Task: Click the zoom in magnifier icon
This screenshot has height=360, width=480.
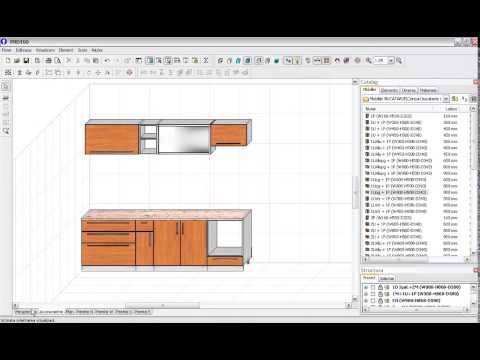Action: click(368, 60)
